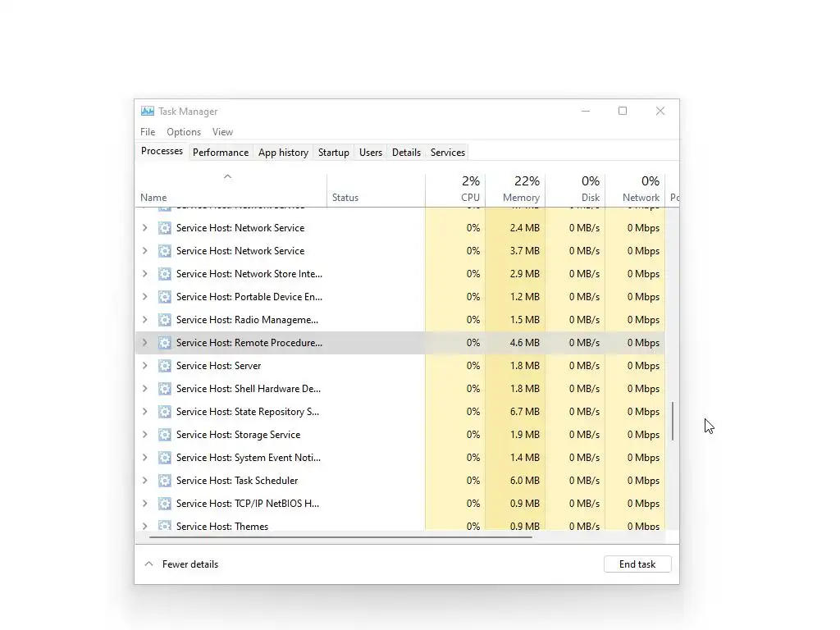
Task: Open the Options menu
Action: (x=184, y=132)
